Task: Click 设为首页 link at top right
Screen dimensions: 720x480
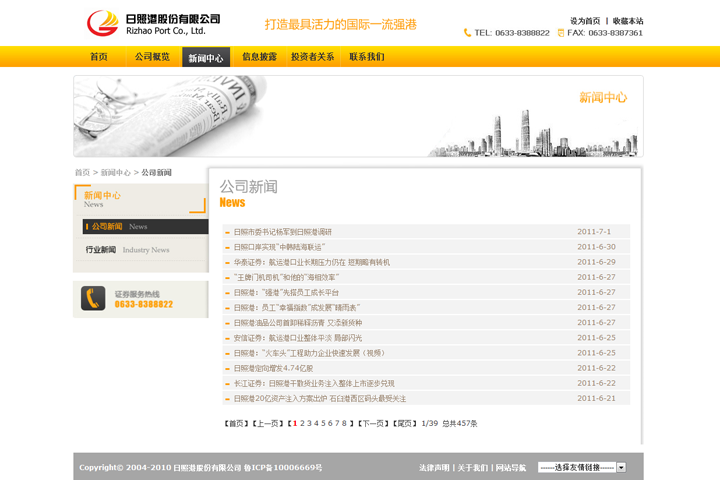Action: pyautogui.click(x=585, y=20)
